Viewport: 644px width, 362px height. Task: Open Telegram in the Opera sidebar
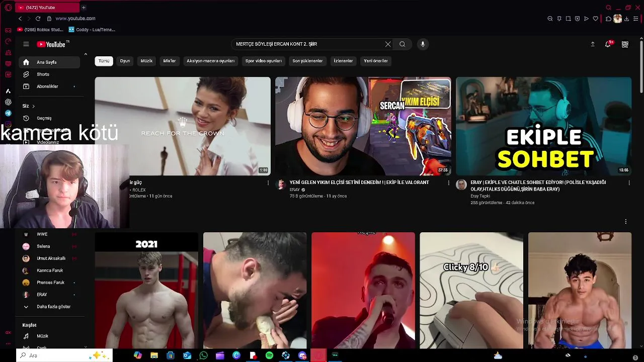tap(8, 113)
